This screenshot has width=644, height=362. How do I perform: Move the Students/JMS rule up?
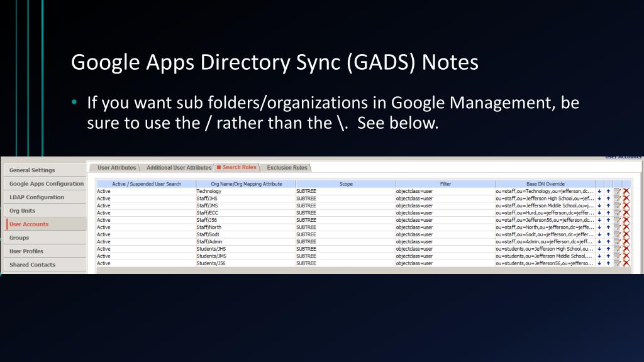point(608,256)
